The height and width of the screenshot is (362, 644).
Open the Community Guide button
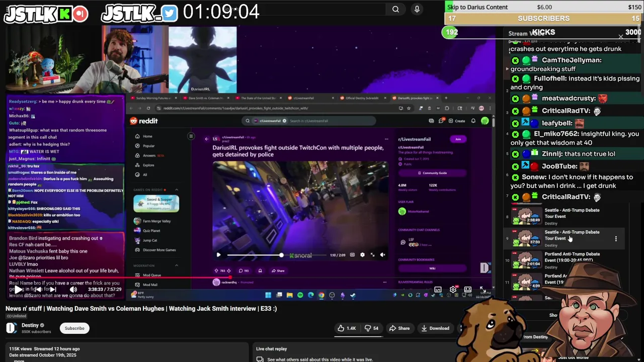tap(432, 173)
